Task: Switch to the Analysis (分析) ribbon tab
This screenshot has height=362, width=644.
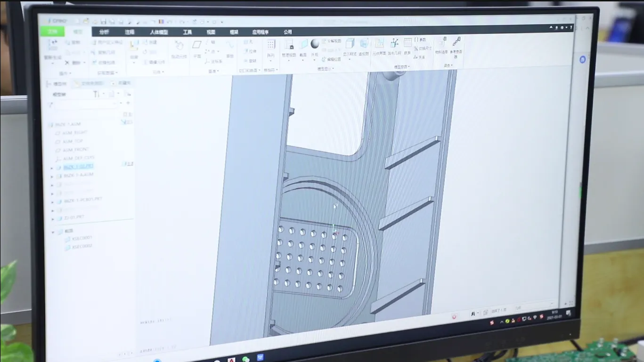Action: (104, 32)
